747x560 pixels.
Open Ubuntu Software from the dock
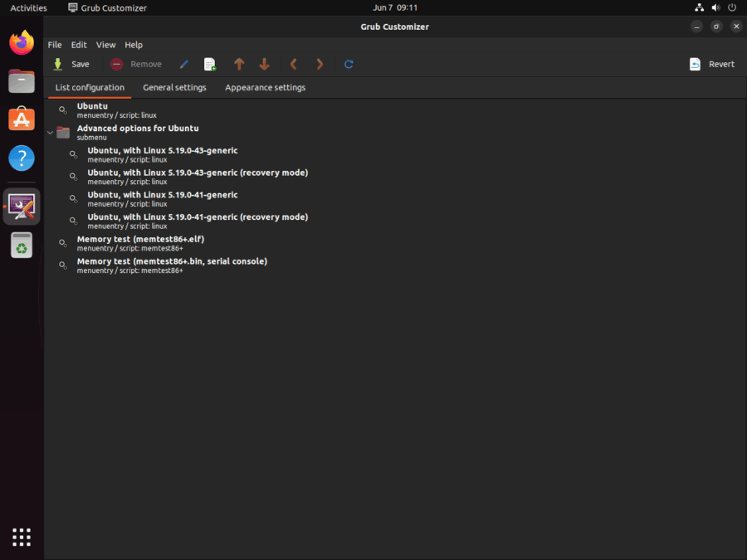21,119
